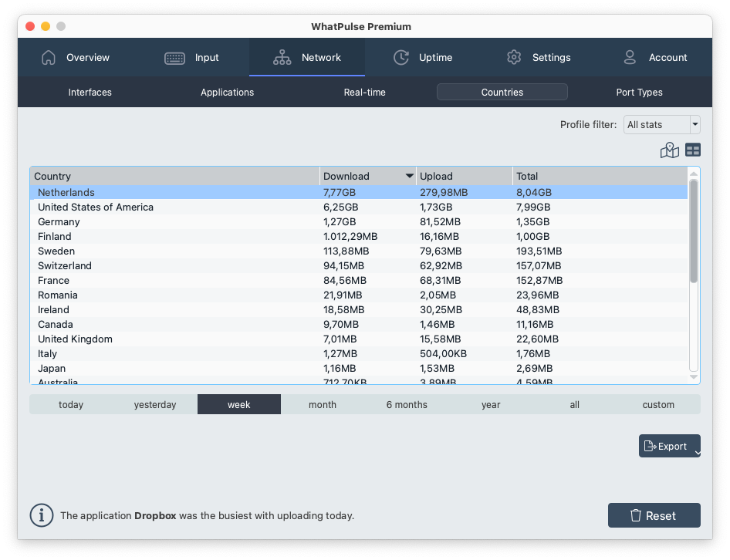Select the custom time range
The image size is (730, 560).
pyautogui.click(x=658, y=404)
